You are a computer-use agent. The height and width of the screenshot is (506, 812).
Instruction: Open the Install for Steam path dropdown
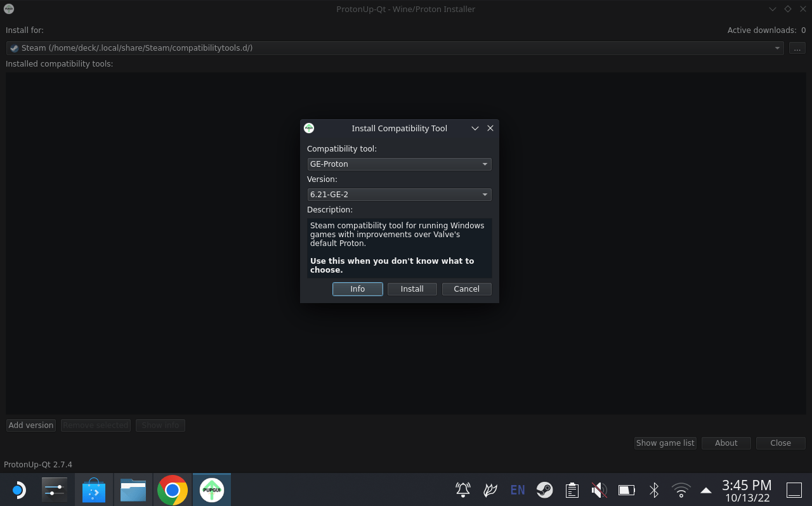(395, 48)
